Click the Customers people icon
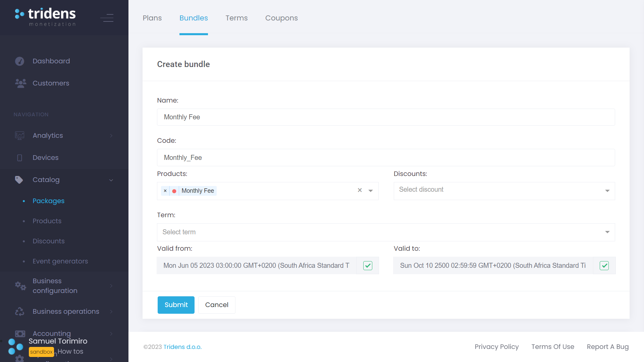 pyautogui.click(x=20, y=83)
